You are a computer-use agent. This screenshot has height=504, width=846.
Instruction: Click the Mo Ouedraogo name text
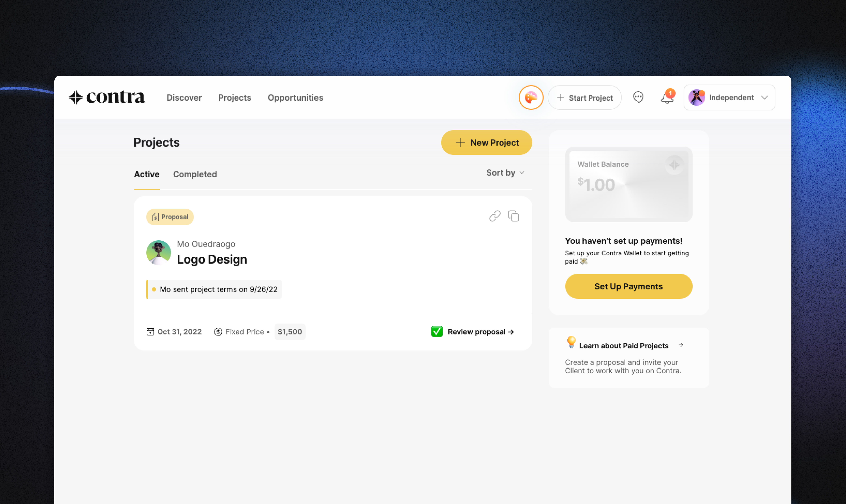tap(206, 244)
